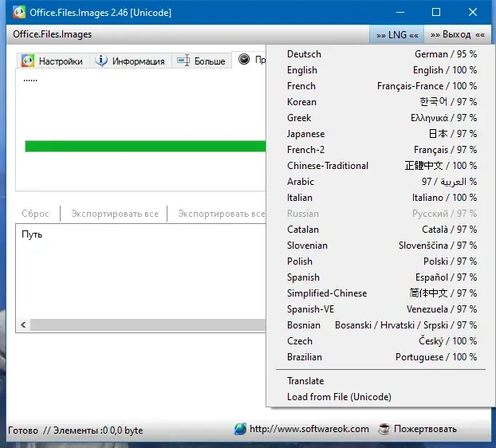Click the Информация info icon
Screen dimensions: 496x448
(101, 61)
